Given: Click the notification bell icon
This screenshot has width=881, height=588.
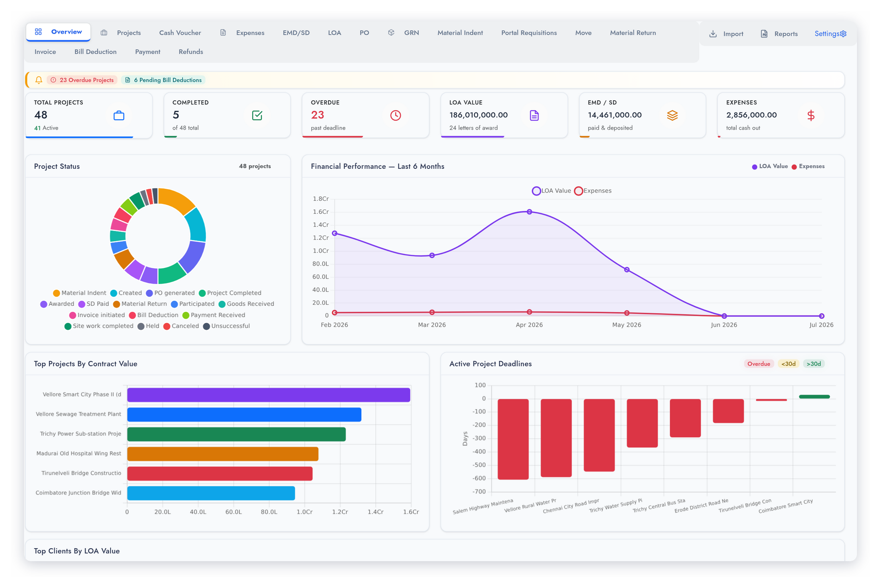Looking at the screenshot, I should (39, 80).
